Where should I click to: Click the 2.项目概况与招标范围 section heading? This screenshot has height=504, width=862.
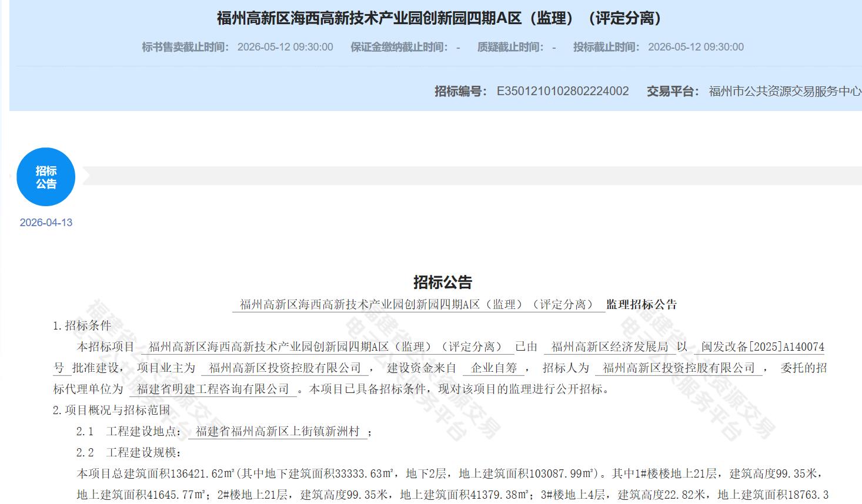111,410
